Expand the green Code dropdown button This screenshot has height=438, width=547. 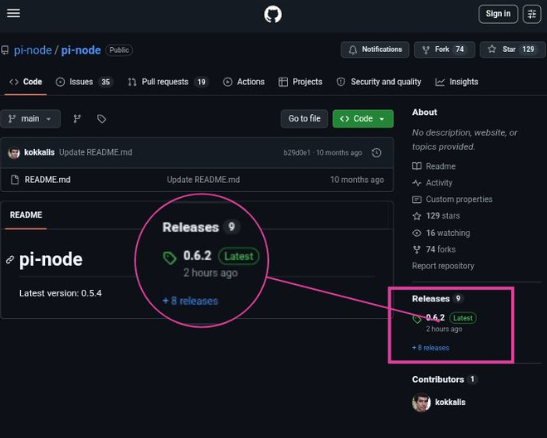coord(363,119)
